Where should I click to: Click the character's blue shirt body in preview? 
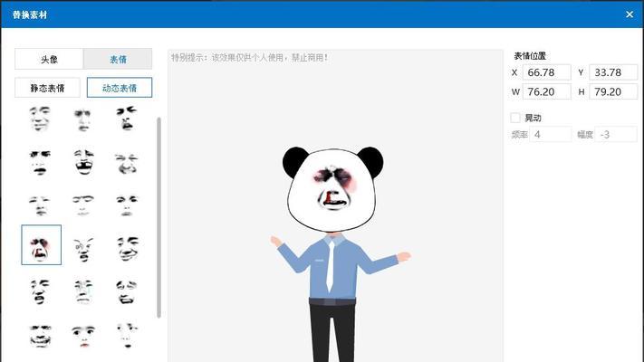pyautogui.click(x=332, y=267)
